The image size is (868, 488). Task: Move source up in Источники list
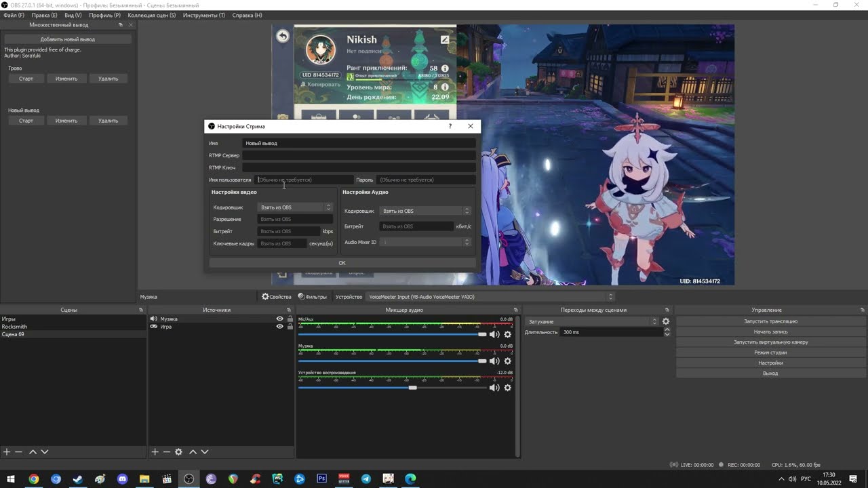(193, 452)
